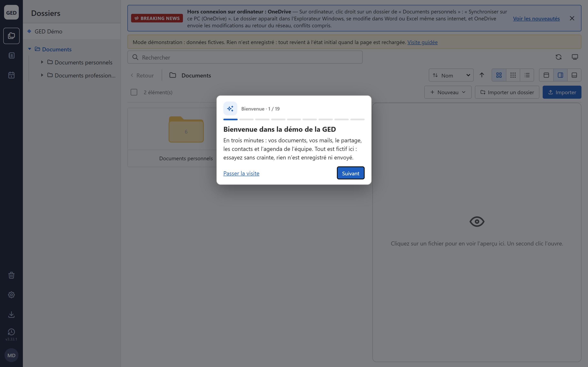This screenshot has width=588, height=367.
Task: Click the downloads icon in the sidebar
Action: (11, 315)
